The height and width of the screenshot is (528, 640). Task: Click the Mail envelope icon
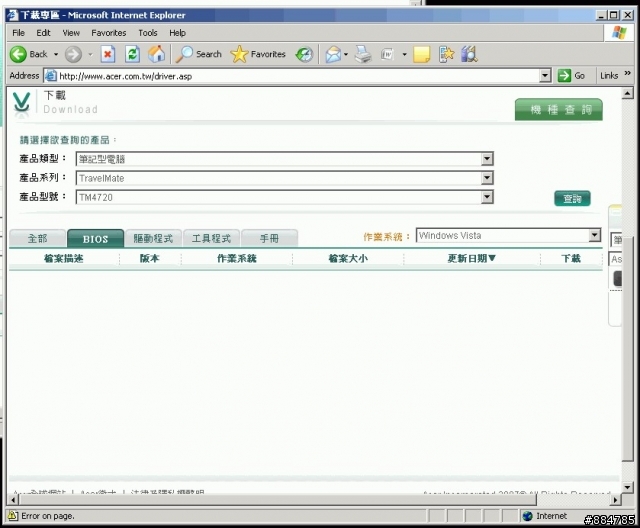(x=333, y=54)
